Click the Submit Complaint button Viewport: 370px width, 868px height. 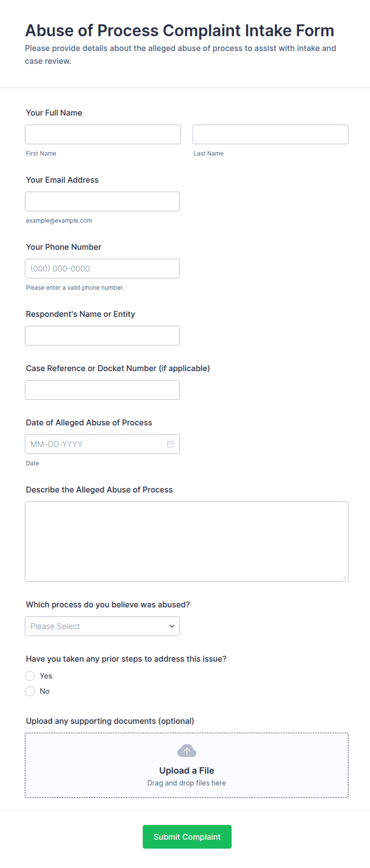[187, 837]
